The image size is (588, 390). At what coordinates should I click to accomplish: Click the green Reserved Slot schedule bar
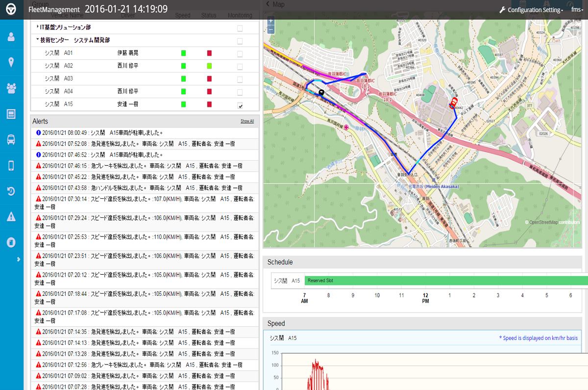click(446, 281)
